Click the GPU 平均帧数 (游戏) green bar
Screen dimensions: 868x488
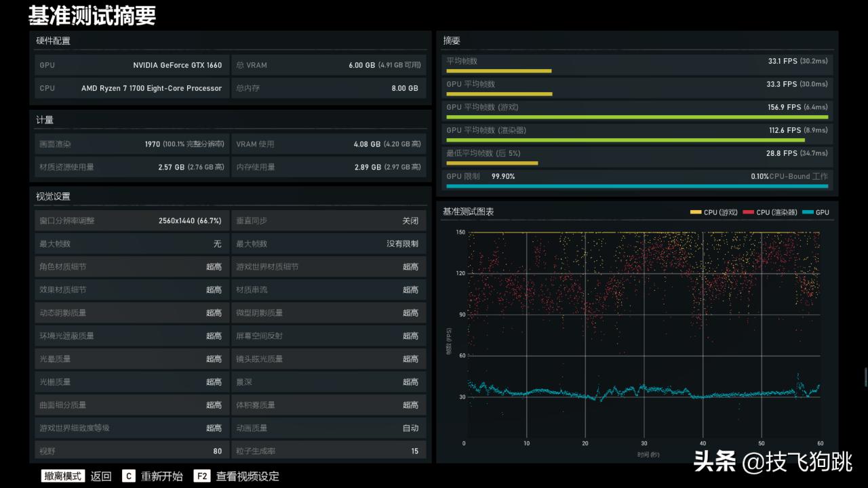tap(636, 117)
